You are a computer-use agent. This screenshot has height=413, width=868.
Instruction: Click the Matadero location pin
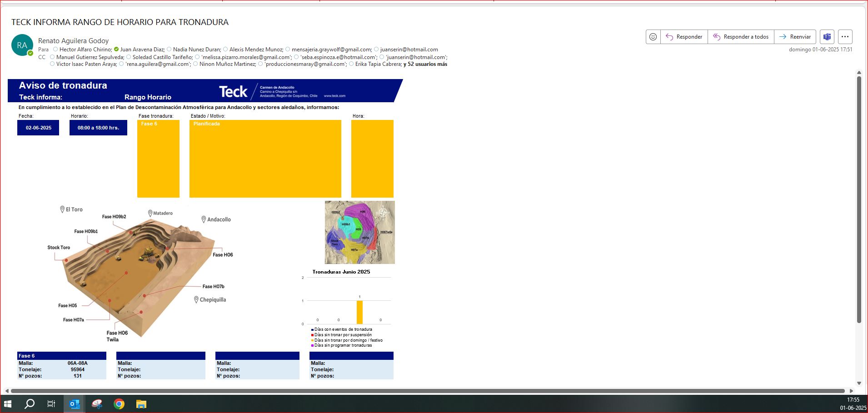click(x=150, y=213)
